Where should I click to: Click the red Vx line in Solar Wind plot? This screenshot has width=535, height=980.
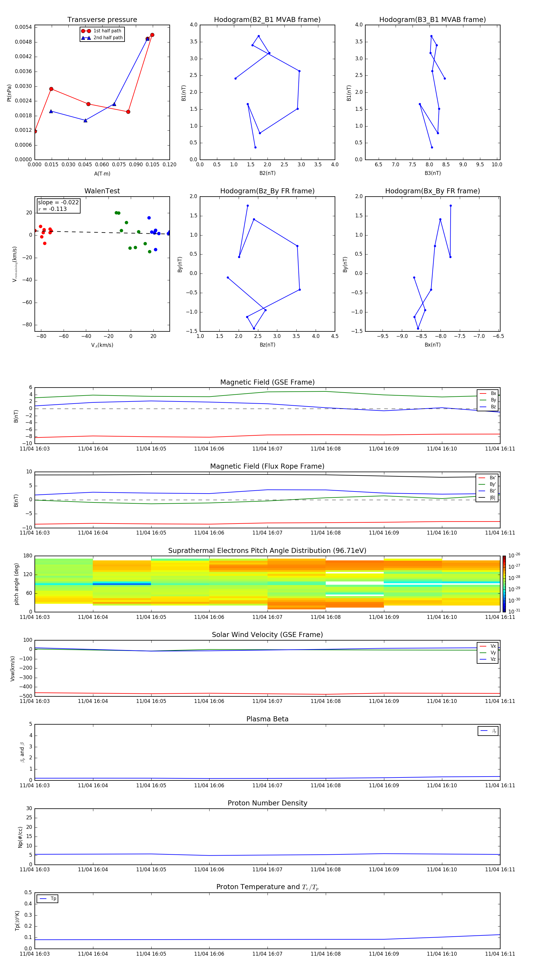pyautogui.click(x=267, y=693)
